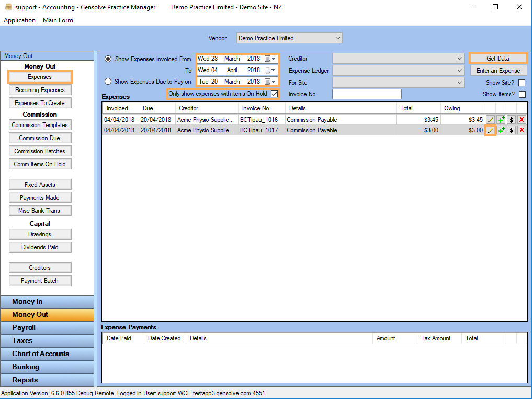Select Show Expenses Due to Pay on option
This screenshot has height=399, width=532.
(108, 82)
